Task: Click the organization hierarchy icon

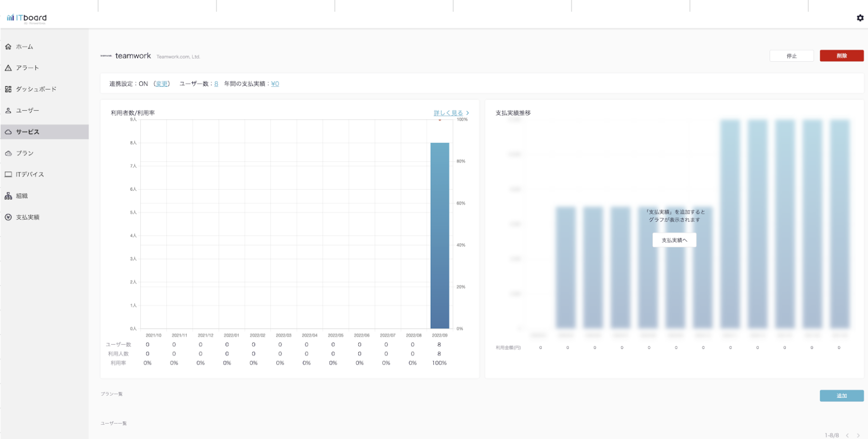Action: click(x=8, y=196)
